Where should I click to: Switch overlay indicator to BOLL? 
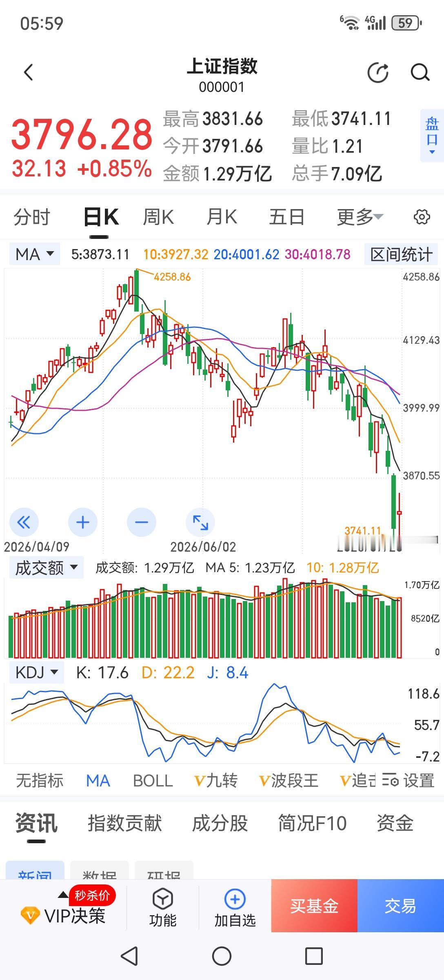pos(153,781)
